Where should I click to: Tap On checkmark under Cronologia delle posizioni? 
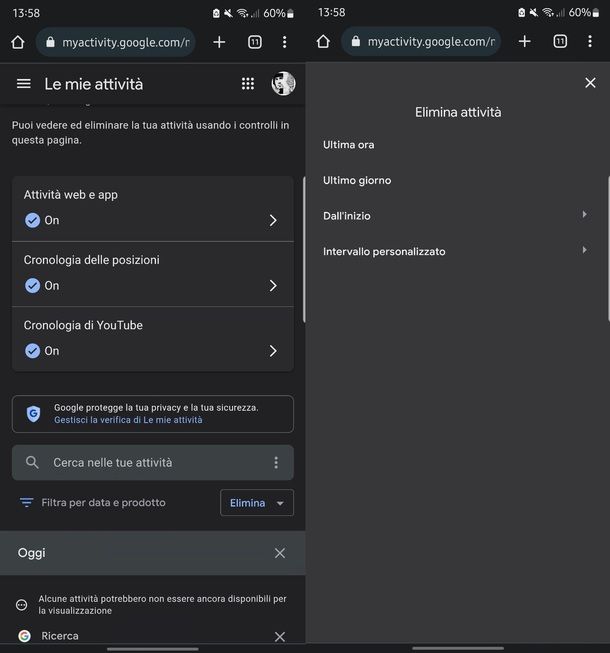point(32,286)
